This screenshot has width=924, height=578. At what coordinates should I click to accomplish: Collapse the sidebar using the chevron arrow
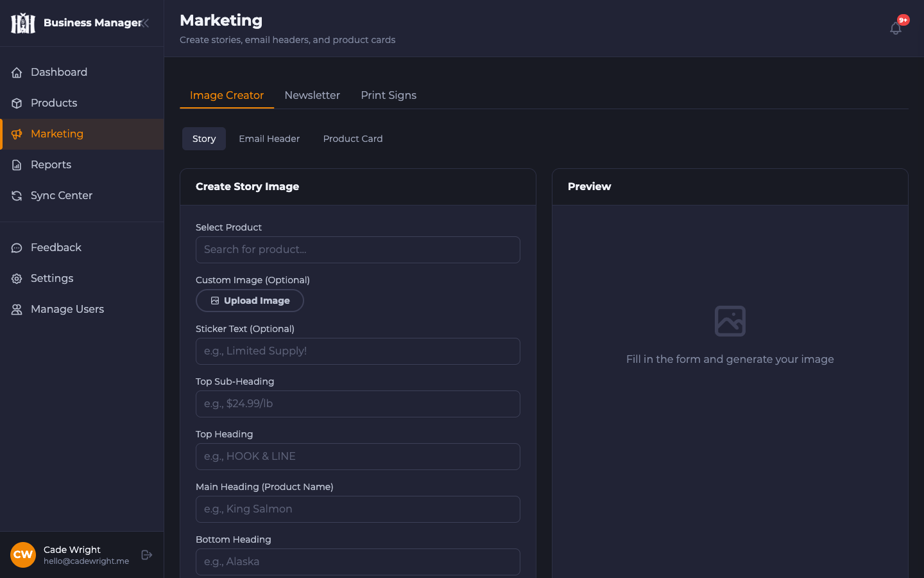coord(146,23)
